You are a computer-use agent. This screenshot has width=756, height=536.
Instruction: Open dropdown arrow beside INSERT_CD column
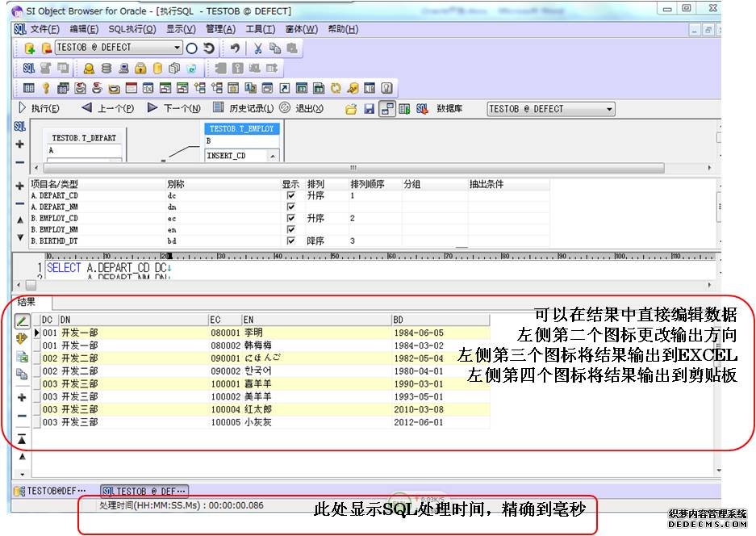coord(272,156)
